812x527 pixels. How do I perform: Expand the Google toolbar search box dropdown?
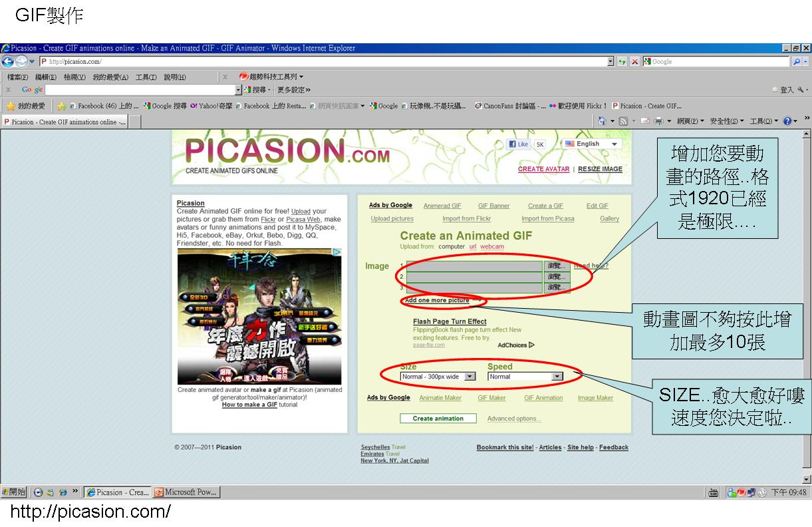coord(239,90)
